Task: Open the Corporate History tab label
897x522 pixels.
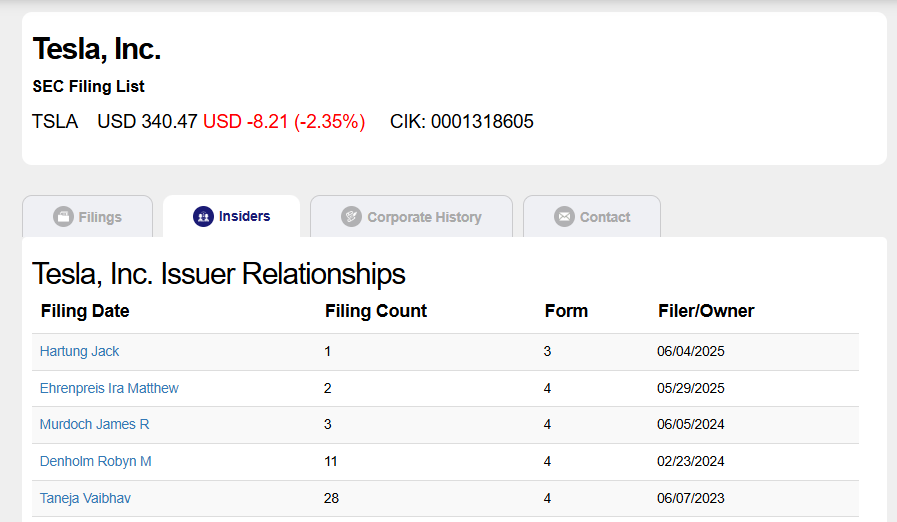Action: [x=424, y=217]
